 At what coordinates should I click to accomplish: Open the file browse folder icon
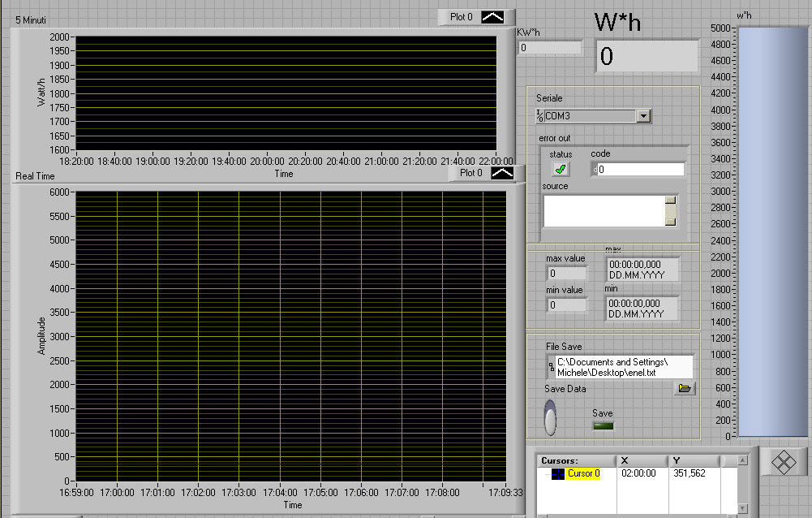point(685,389)
